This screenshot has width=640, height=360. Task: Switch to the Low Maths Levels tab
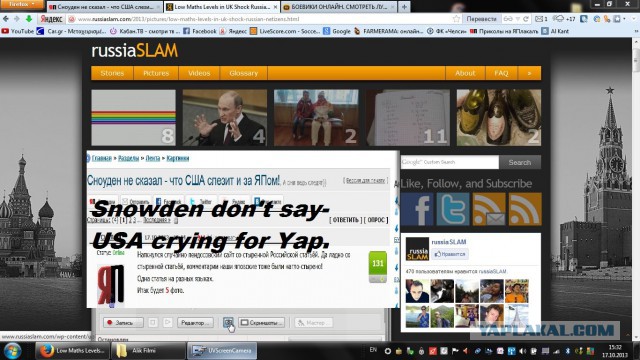tap(222, 7)
